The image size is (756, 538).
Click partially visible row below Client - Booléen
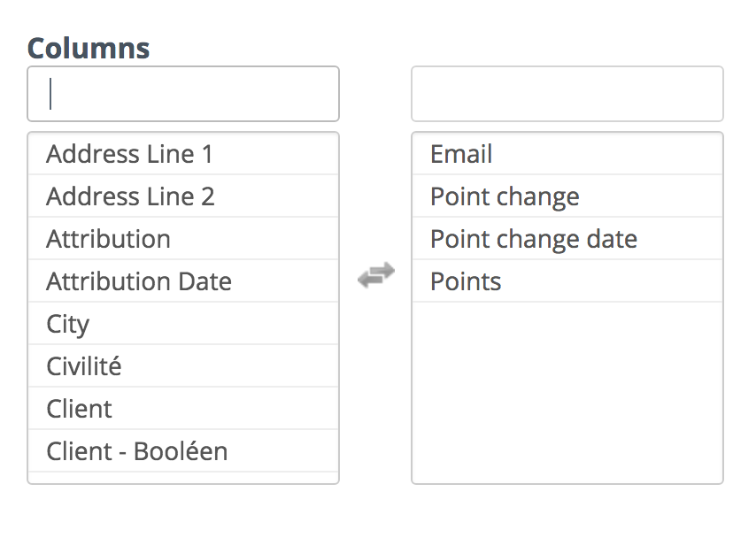183,477
